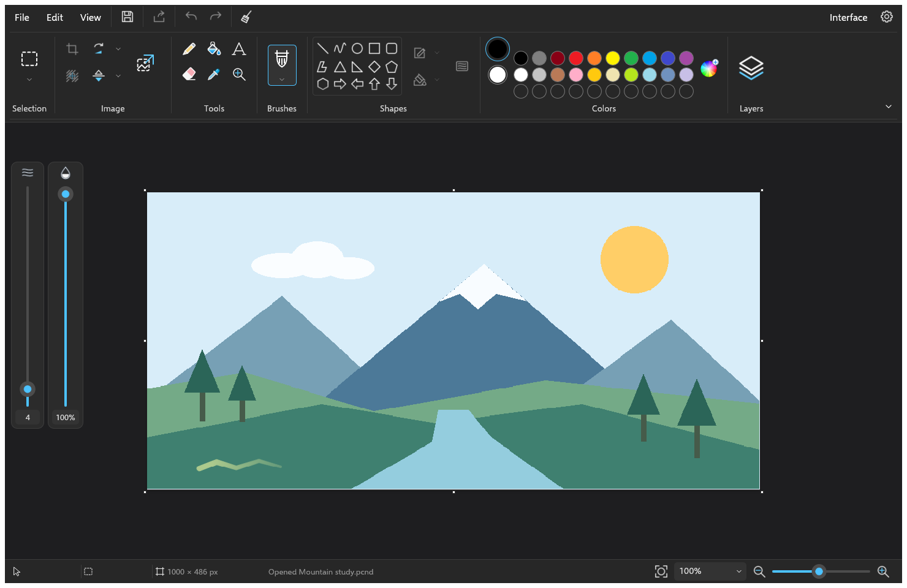Open the Edit colors wheel
This screenshot has height=588, width=907.
coord(709,68)
